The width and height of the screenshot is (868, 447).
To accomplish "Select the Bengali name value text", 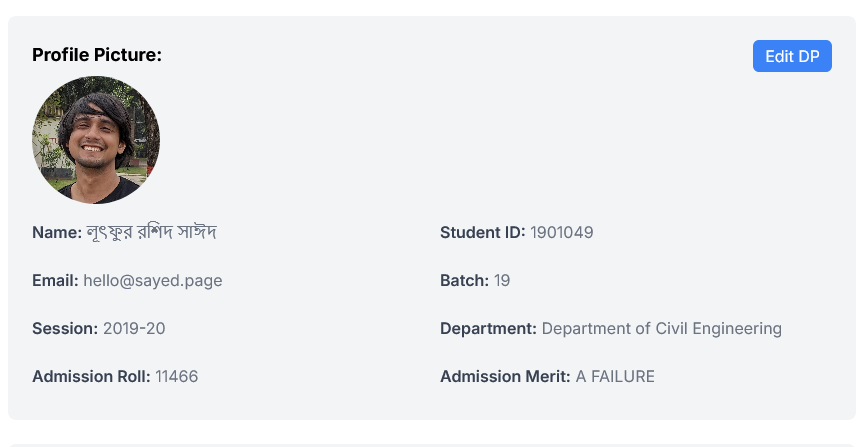I will point(152,233).
